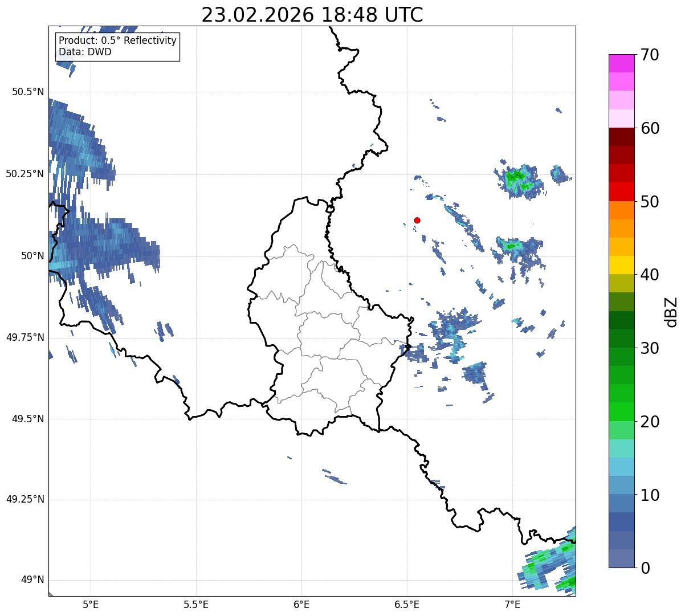Click the 49.5°N latitude label
Screen dimensions: 685x616
28,419
